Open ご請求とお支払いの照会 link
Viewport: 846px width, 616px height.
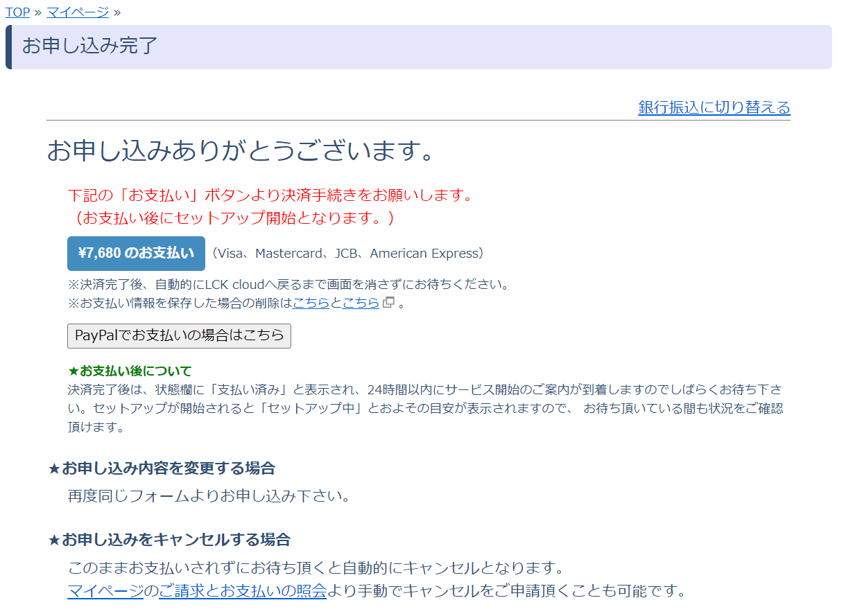coord(243,591)
